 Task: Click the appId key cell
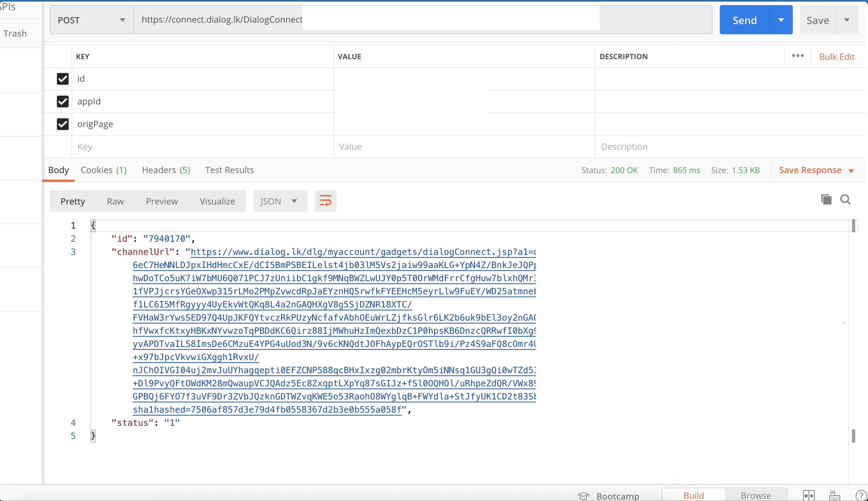coord(203,102)
